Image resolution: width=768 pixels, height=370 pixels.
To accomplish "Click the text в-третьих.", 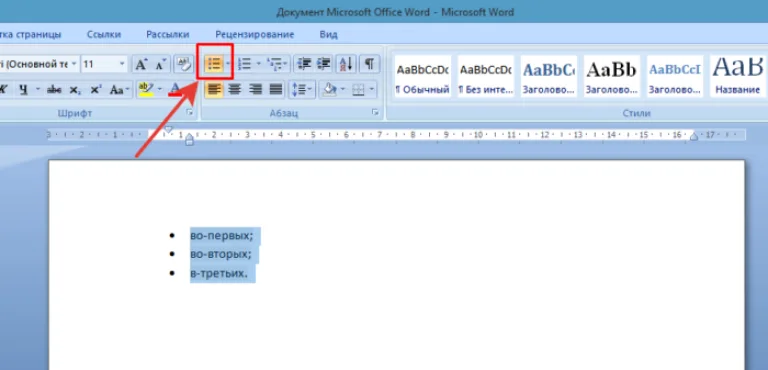I will pyautogui.click(x=219, y=273).
